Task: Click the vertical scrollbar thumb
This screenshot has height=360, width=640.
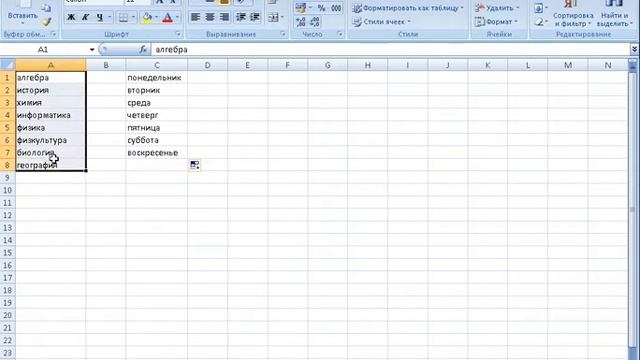Action: click(633, 209)
